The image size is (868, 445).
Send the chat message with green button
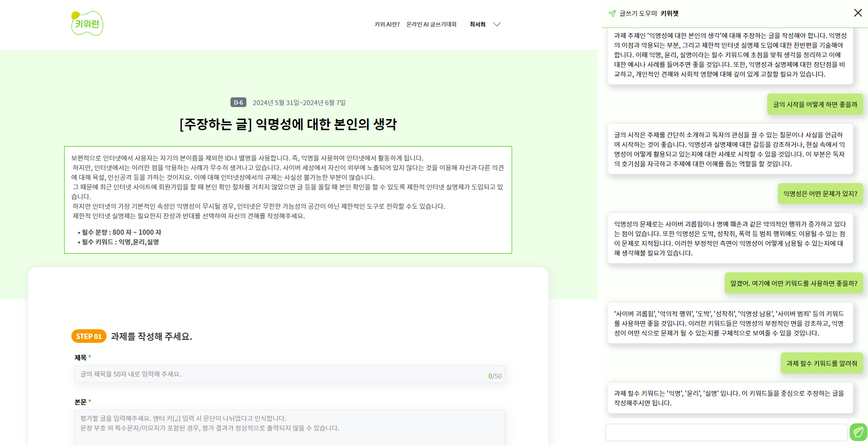(x=858, y=432)
